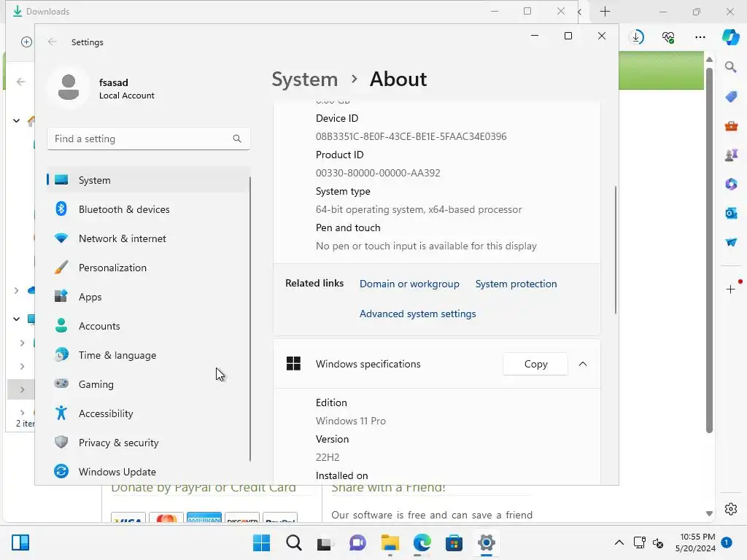Open Accounts settings page
The height and width of the screenshot is (560, 747).
click(148, 326)
